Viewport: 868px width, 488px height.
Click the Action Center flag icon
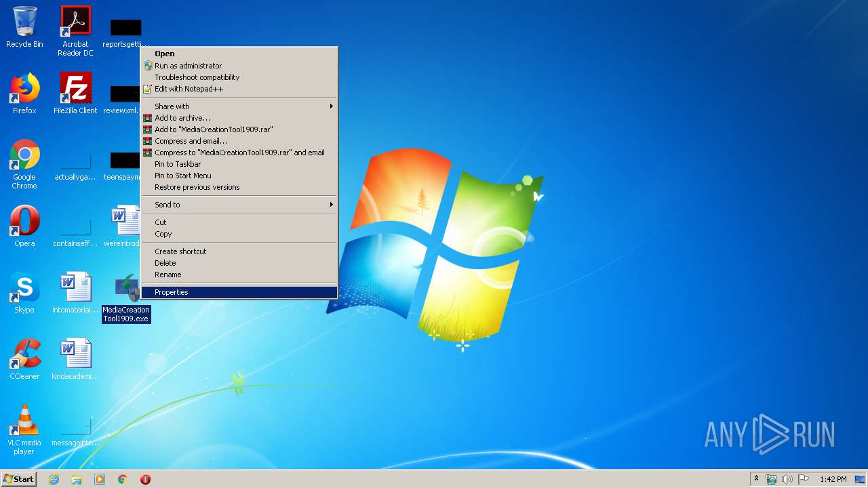pyautogui.click(x=804, y=479)
